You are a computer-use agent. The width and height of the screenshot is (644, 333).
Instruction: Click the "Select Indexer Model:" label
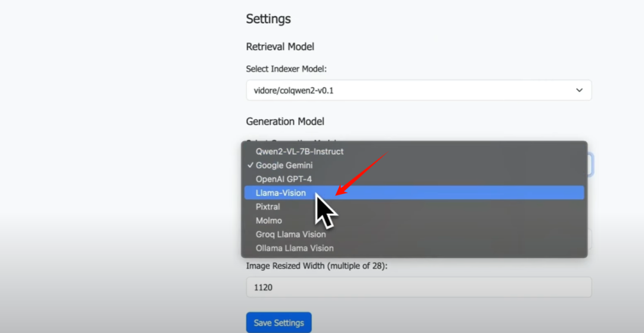[x=286, y=69]
